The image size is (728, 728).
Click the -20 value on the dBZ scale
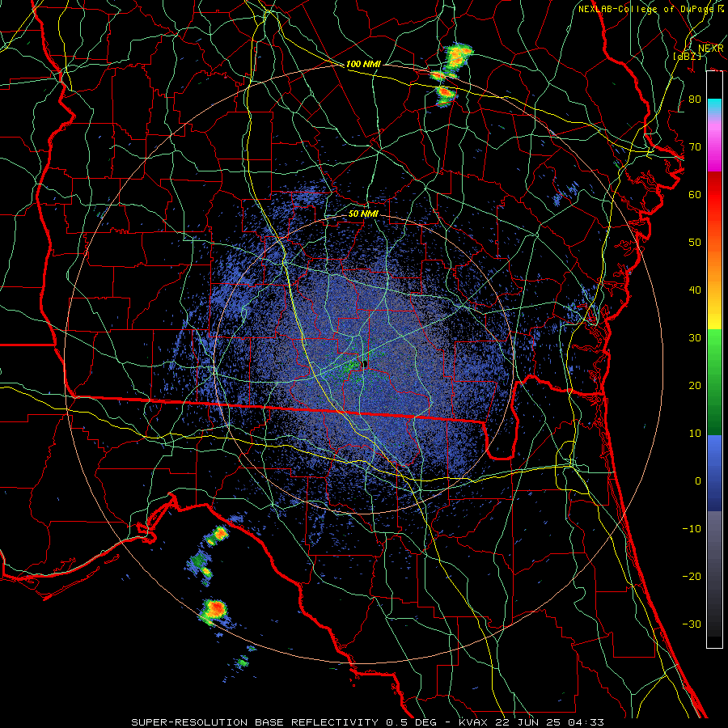692,577
